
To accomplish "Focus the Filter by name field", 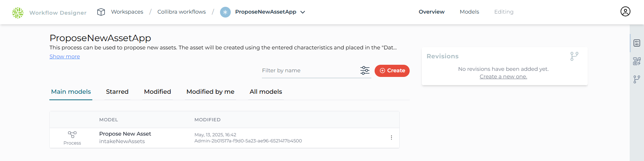I will 310,70.
